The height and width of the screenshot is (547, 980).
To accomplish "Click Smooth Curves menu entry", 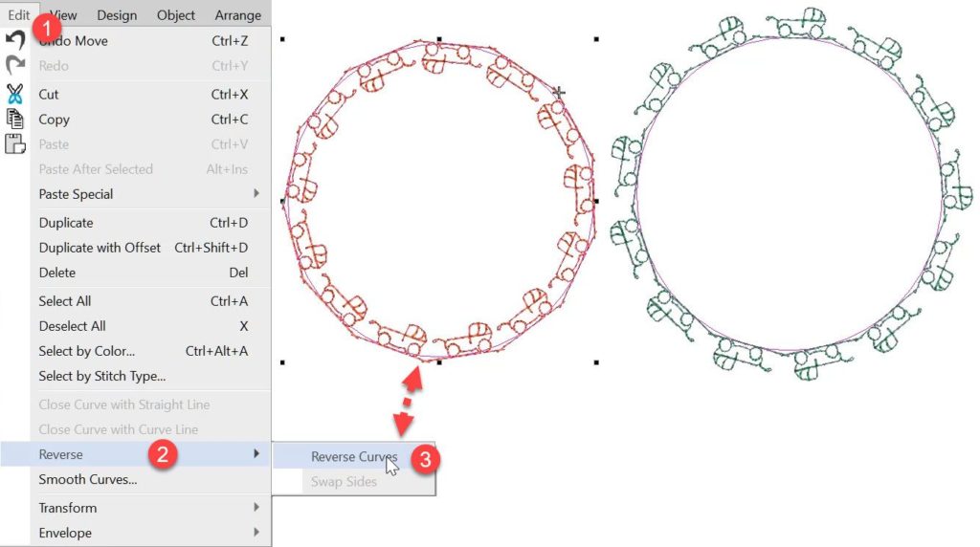I will (x=87, y=479).
